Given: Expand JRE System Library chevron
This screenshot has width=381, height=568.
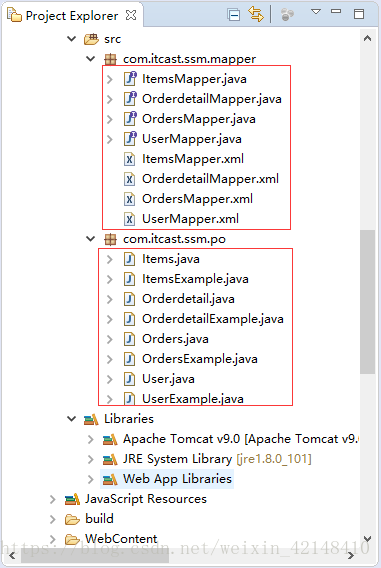Looking at the screenshot, I should pyautogui.click(x=91, y=459).
